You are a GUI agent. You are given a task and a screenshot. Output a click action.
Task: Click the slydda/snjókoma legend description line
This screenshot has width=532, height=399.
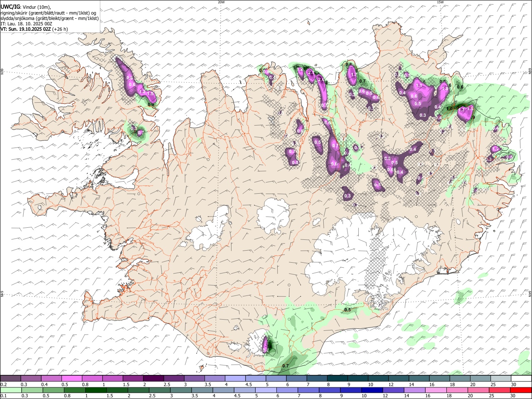(49, 18)
